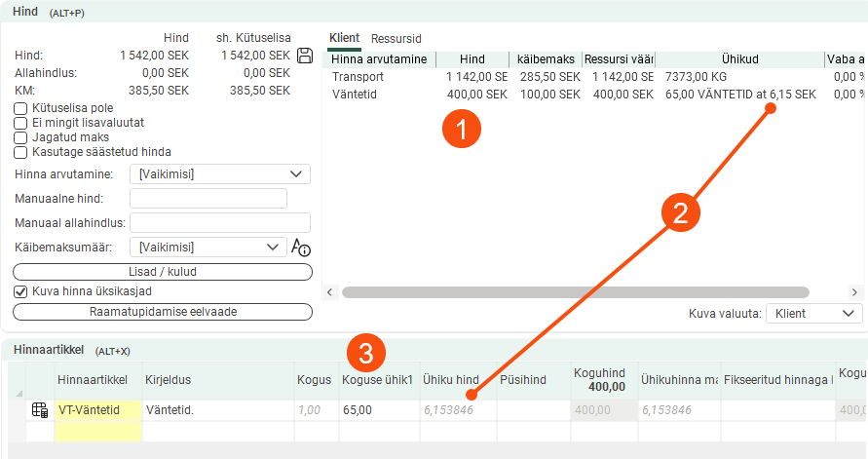Click the floppy disk save icon beside Hind
868x459 pixels.
coord(304,56)
